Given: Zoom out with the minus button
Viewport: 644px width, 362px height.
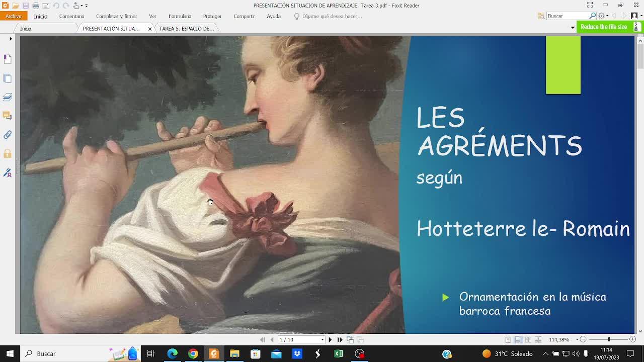Looking at the screenshot, I should tap(583, 340).
